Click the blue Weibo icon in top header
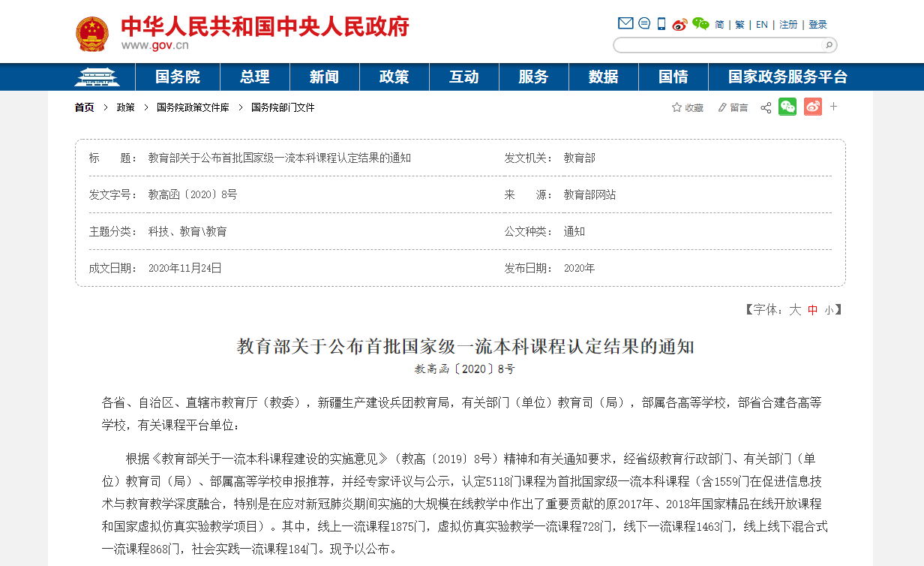The image size is (924, 566). tap(679, 24)
